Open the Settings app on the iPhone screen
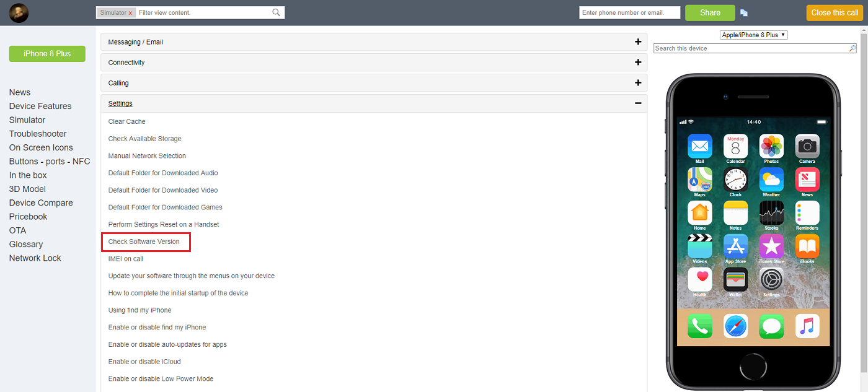The image size is (868, 392). click(771, 279)
